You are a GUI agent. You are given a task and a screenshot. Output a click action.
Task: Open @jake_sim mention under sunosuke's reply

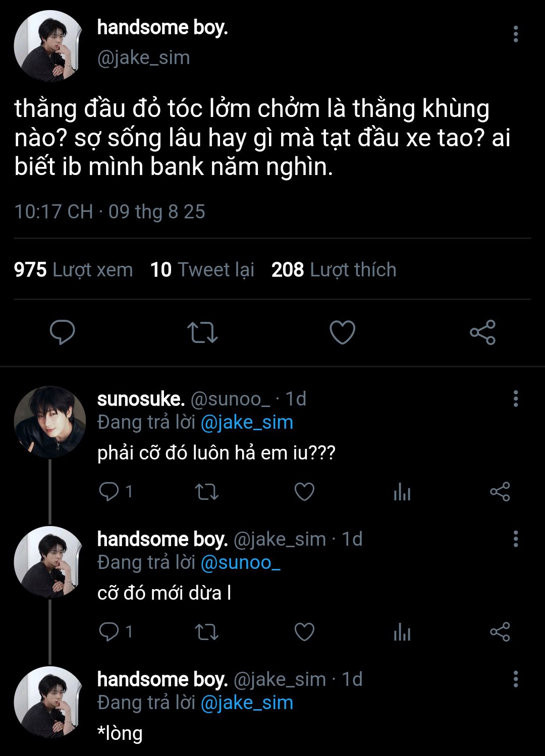click(247, 422)
